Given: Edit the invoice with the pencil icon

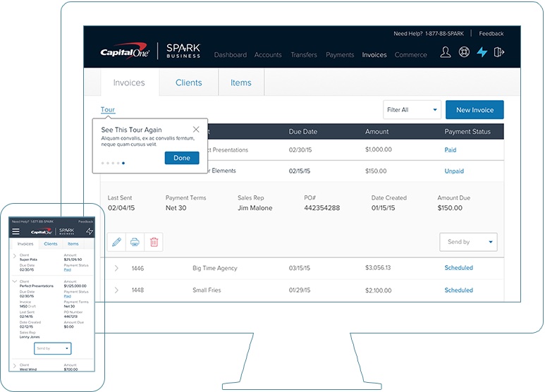Looking at the screenshot, I should pos(117,242).
